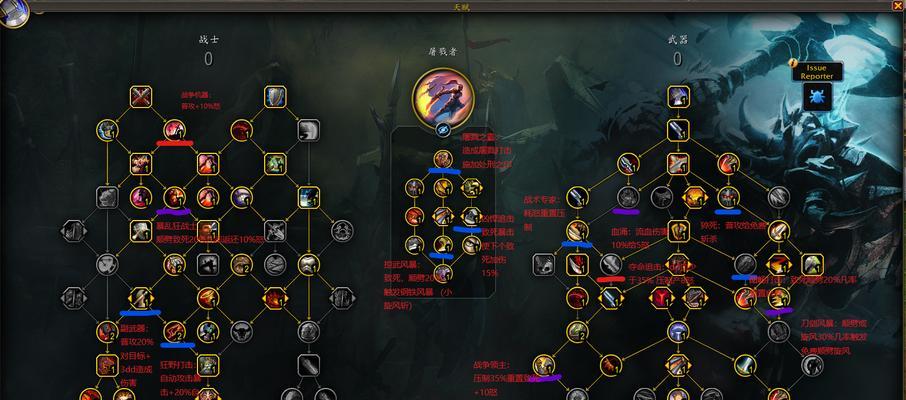Click the 战士 class tree header
Screen dimensions: 906x400
pyautogui.click(x=209, y=39)
